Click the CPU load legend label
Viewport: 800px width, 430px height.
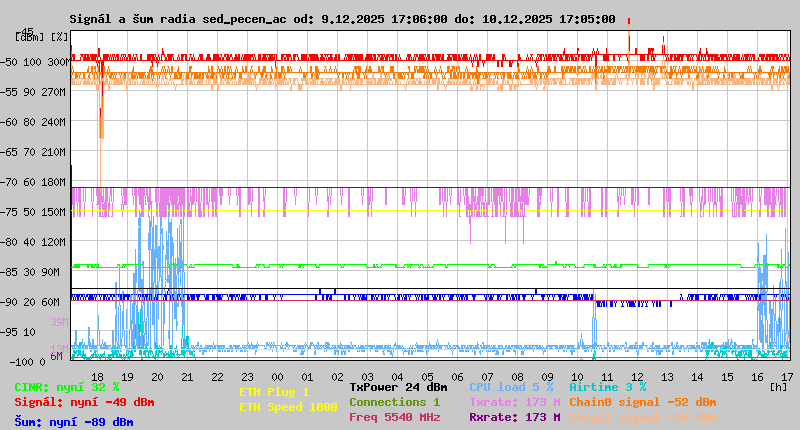coord(511,387)
